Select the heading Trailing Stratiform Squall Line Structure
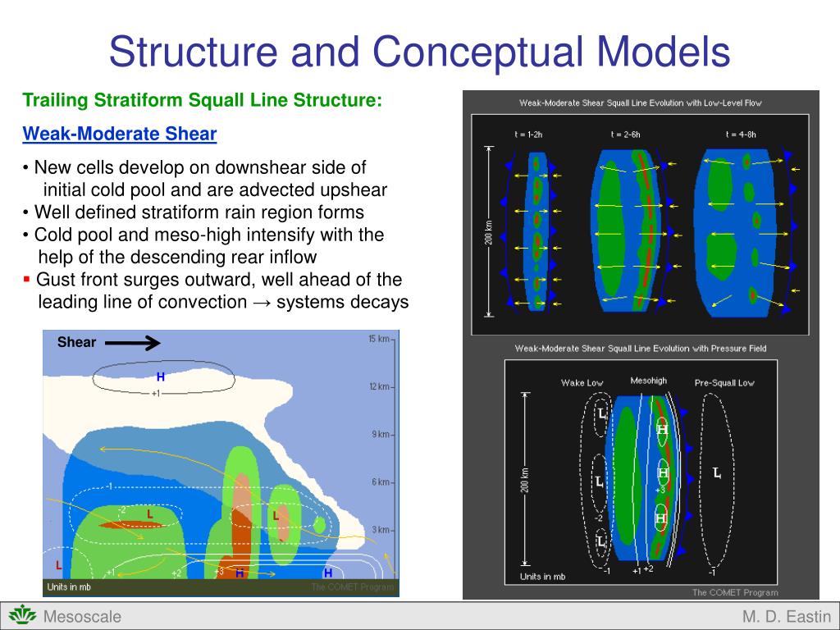 [203, 99]
